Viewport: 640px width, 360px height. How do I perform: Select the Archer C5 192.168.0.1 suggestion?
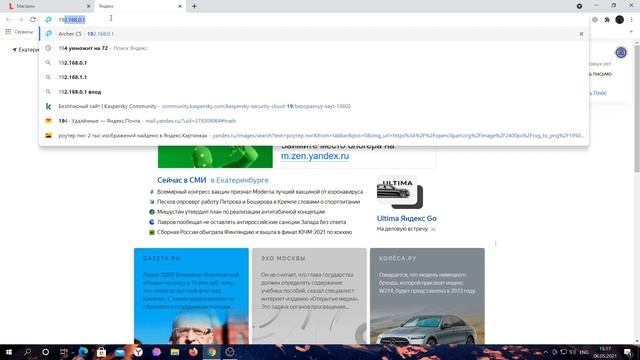pyautogui.click(x=314, y=34)
